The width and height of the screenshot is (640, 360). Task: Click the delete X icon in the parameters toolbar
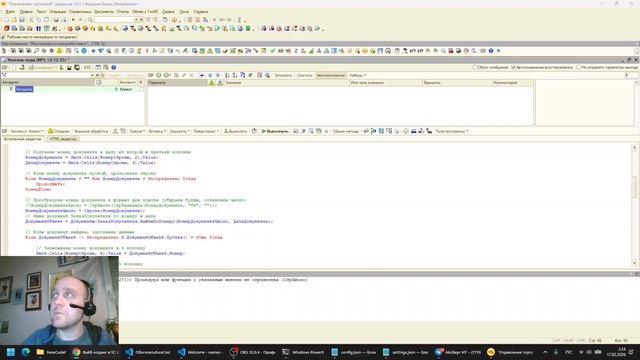click(191, 75)
